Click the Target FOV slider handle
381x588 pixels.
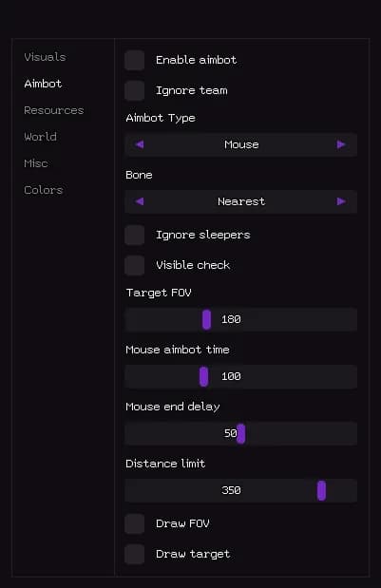pos(206,319)
